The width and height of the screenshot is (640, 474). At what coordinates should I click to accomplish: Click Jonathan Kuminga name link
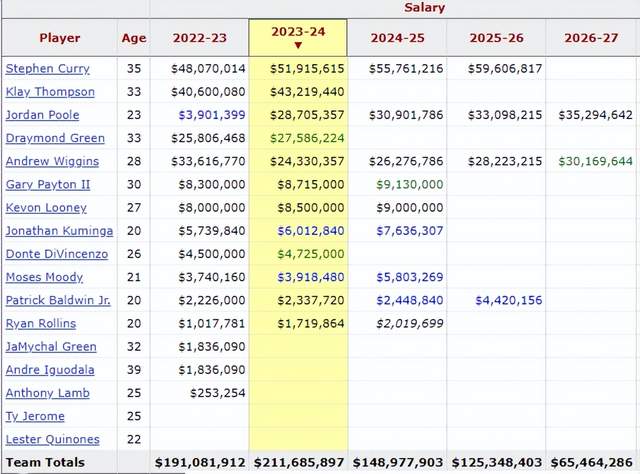pos(59,231)
